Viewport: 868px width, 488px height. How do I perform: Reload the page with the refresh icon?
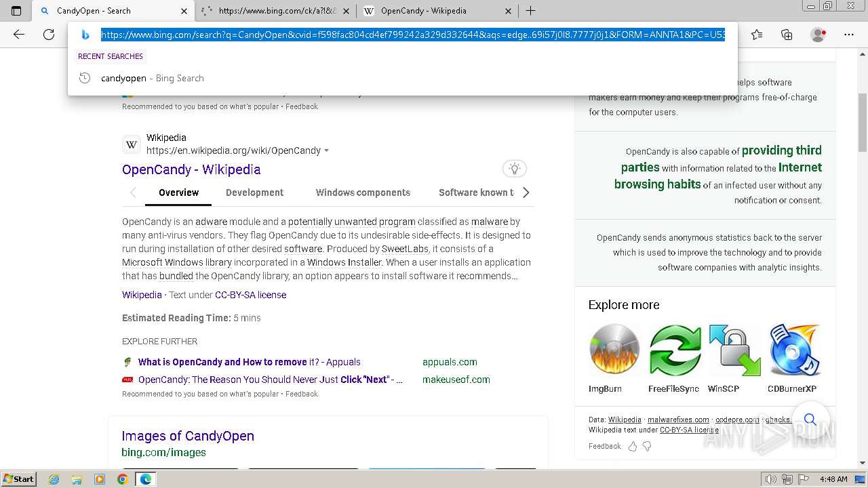(x=49, y=35)
